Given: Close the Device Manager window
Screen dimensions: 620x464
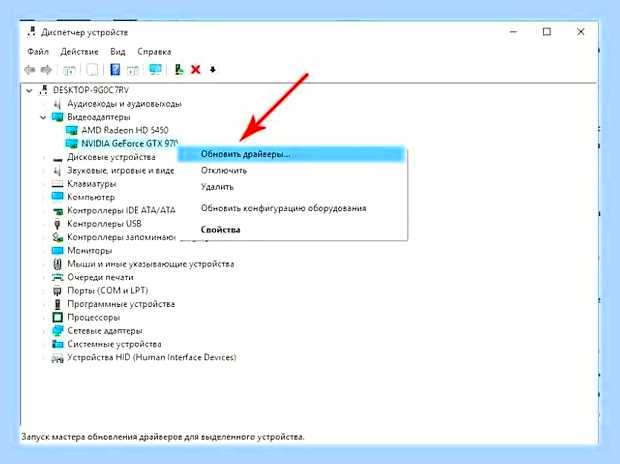Looking at the screenshot, I should point(580,32).
